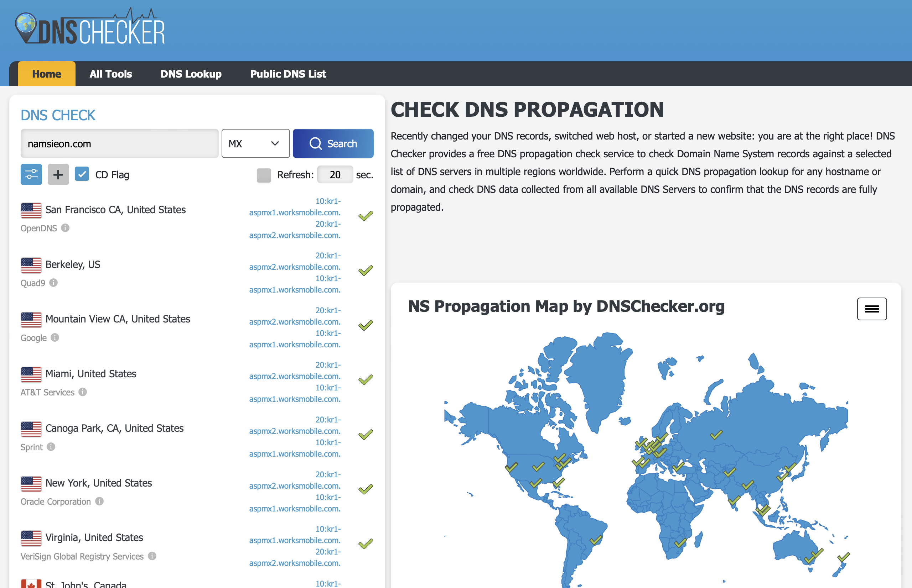Click info icon beside Quad9
This screenshot has width=912, height=588.
click(x=53, y=283)
